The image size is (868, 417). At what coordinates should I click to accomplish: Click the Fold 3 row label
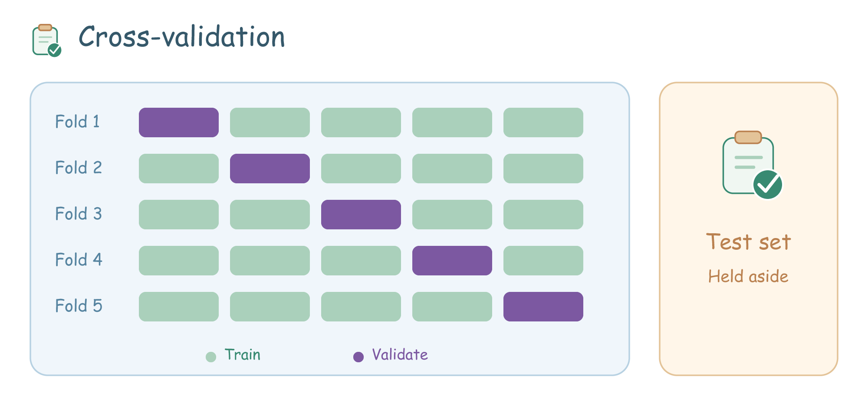click(79, 214)
